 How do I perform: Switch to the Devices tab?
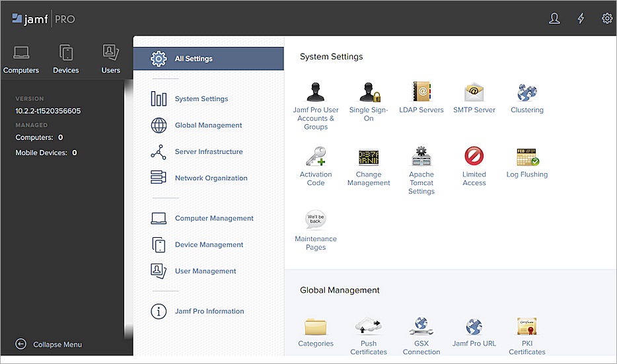(66, 59)
